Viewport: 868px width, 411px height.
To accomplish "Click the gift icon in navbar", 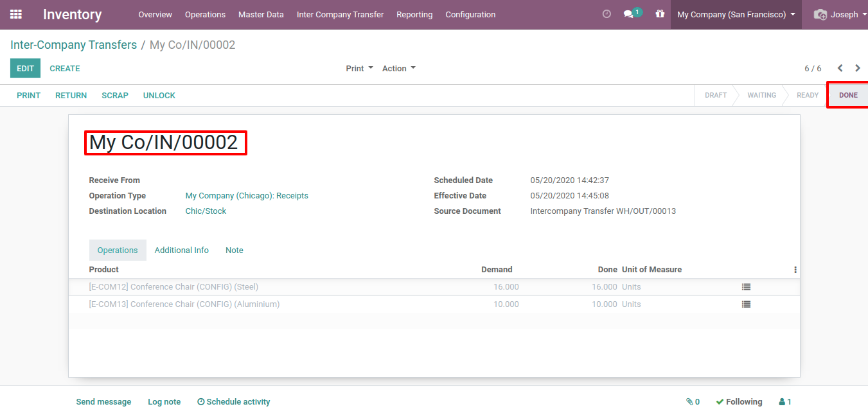I will click(660, 14).
